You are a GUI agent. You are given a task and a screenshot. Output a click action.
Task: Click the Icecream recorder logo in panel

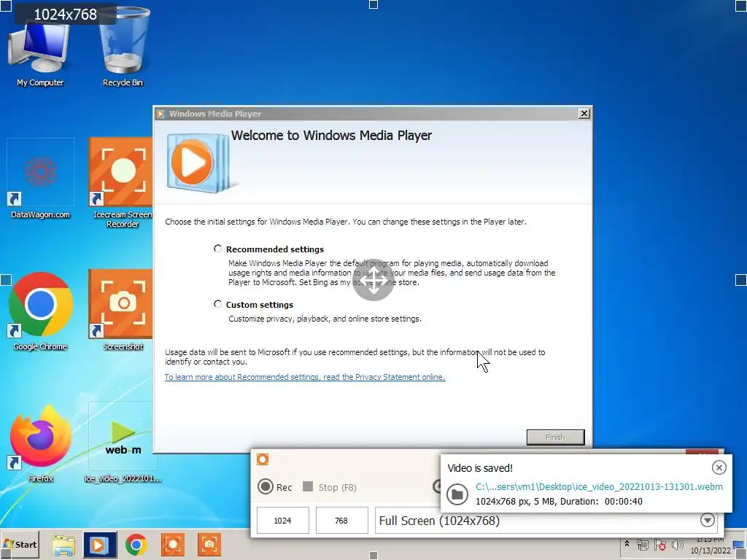pyautogui.click(x=263, y=459)
